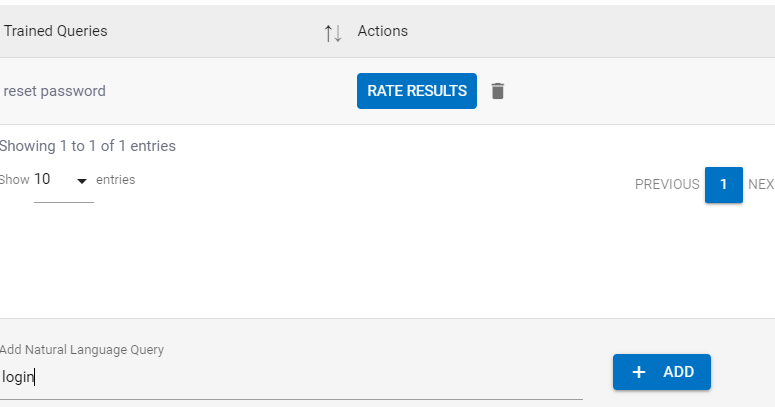This screenshot has height=407, width=775.
Task: Click "Showing 1 to 1 of 1 entries" text
Action: click(87, 146)
